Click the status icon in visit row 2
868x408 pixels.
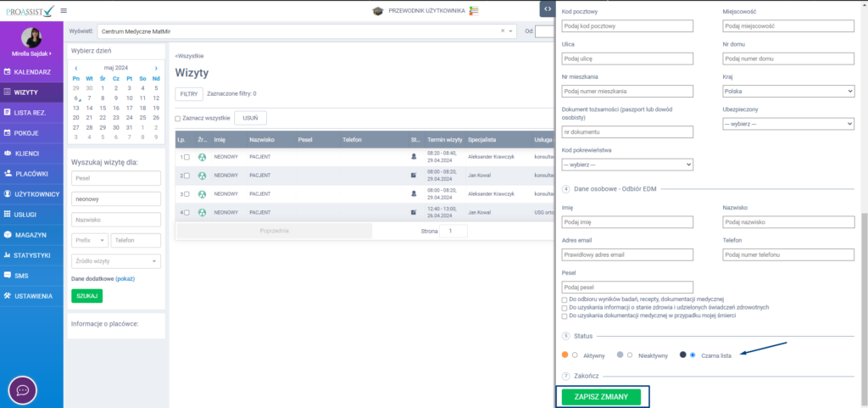click(x=414, y=175)
